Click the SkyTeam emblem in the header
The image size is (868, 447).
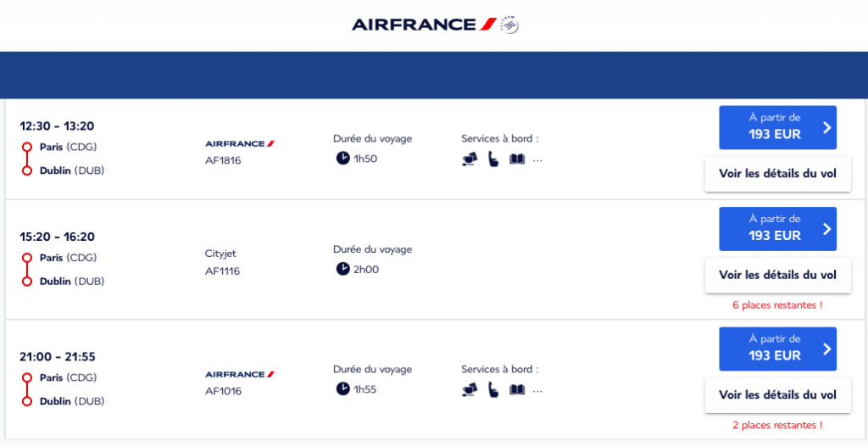[x=509, y=25]
